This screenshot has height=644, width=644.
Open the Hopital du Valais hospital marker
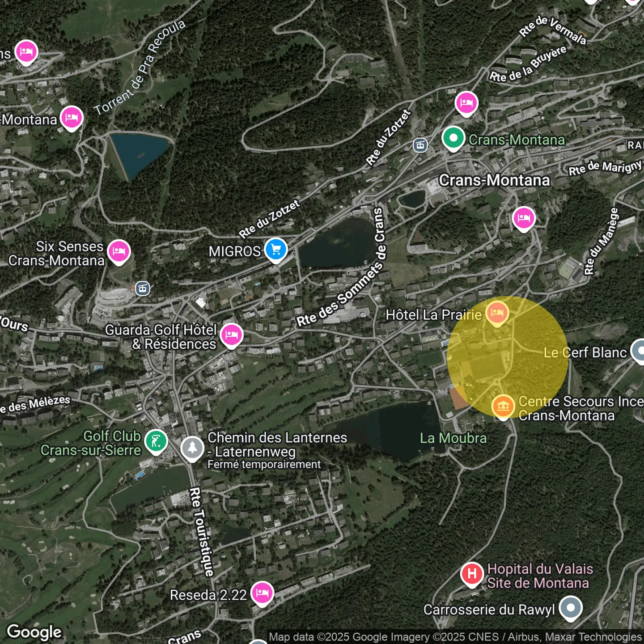472,574
